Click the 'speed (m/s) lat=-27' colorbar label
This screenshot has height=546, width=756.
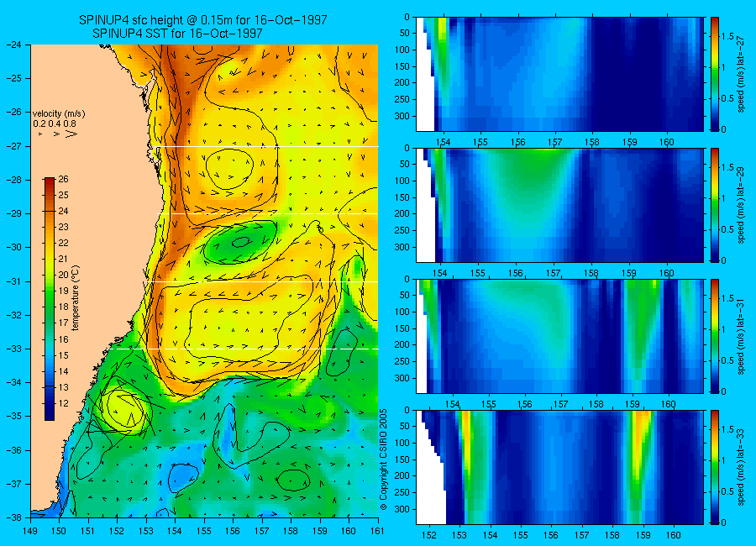click(741, 74)
